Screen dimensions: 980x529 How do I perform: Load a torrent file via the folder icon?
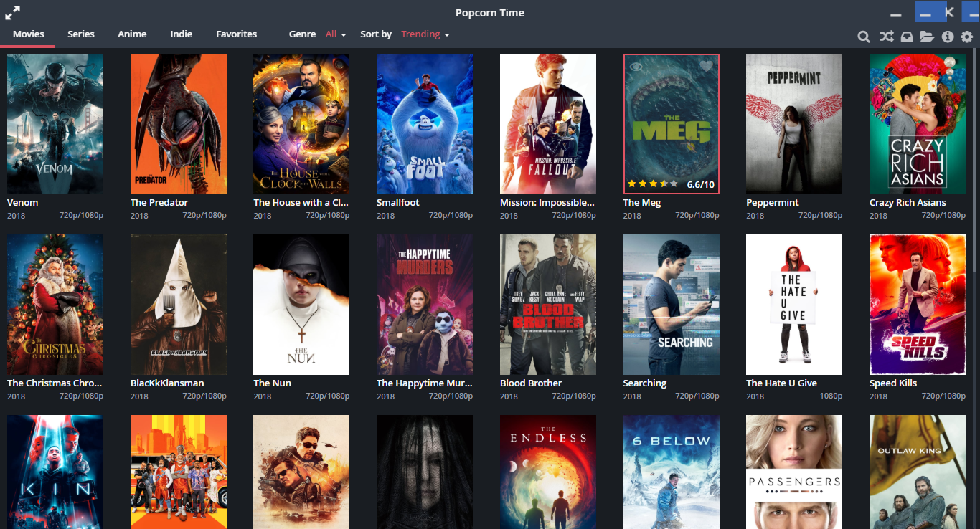(x=928, y=36)
